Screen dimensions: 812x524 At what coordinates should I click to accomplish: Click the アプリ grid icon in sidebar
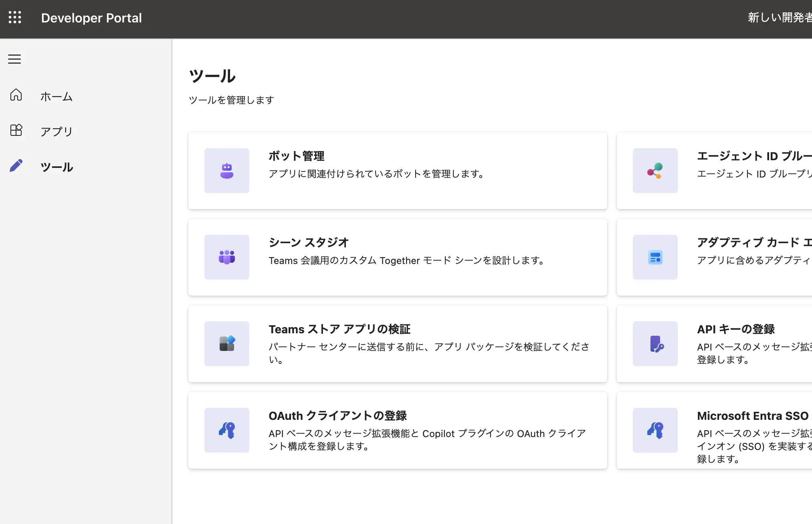coord(16,130)
